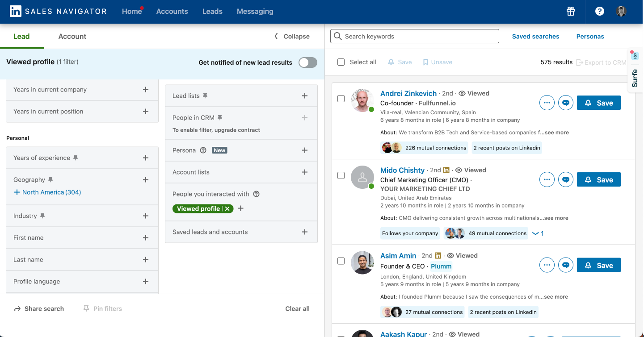Open Asim Amin's profile photo
The width and height of the screenshot is (644, 337).
tap(362, 263)
